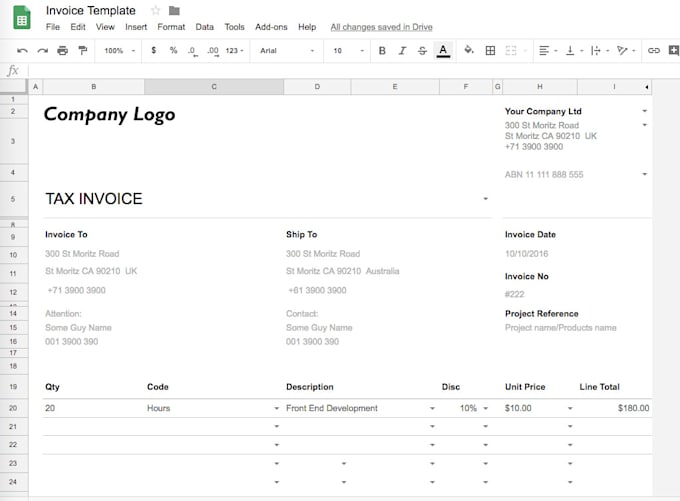Click Project name/Products name cell
This screenshot has height=501, width=680.
pyautogui.click(x=560, y=327)
